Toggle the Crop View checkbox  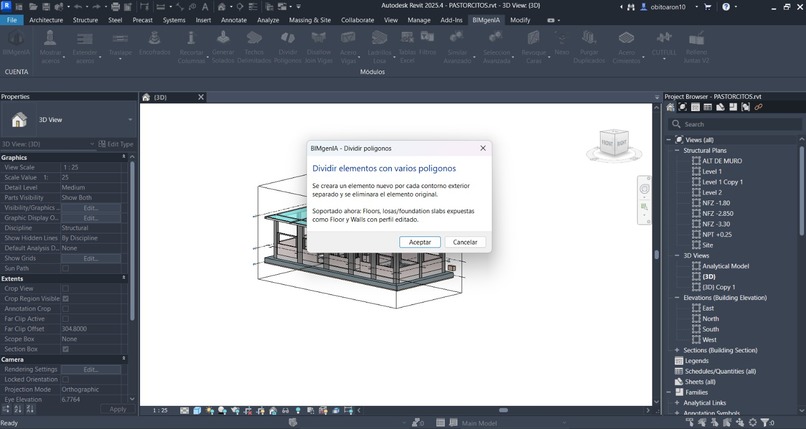tap(65, 288)
